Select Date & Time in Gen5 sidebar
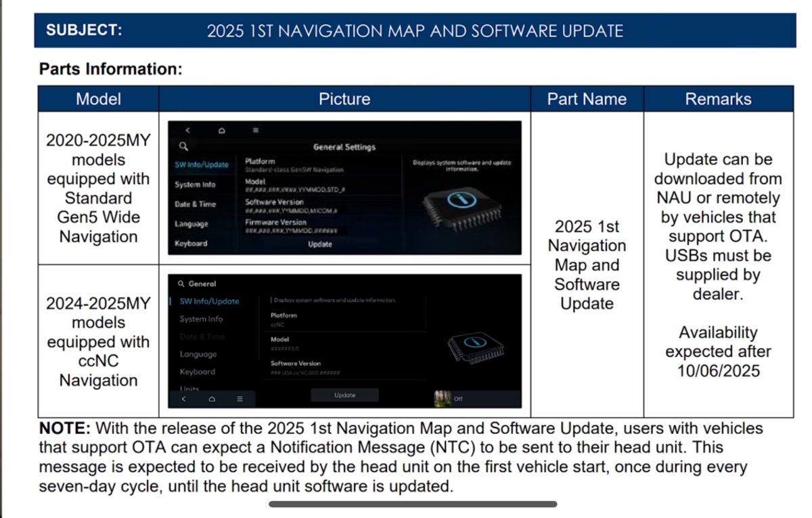The height and width of the screenshot is (518, 812). coord(195,204)
